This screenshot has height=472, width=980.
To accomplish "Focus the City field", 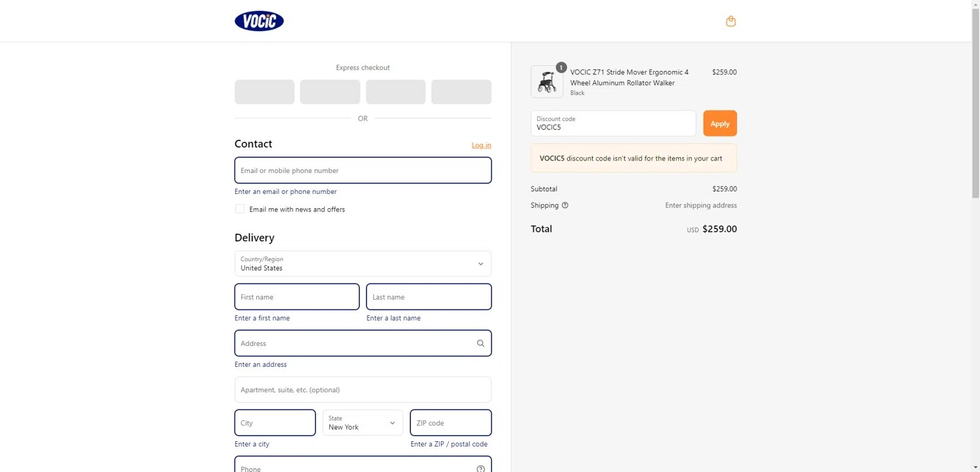I will pyautogui.click(x=275, y=422).
